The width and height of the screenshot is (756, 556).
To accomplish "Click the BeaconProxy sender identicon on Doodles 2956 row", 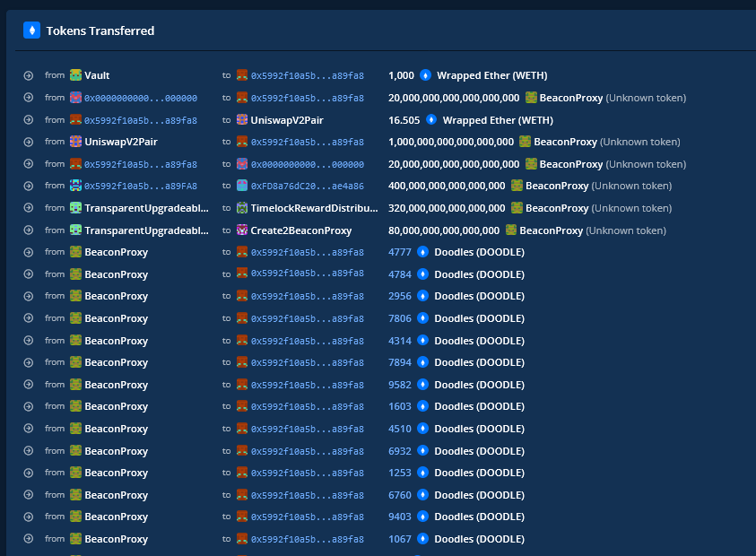I will (75, 296).
